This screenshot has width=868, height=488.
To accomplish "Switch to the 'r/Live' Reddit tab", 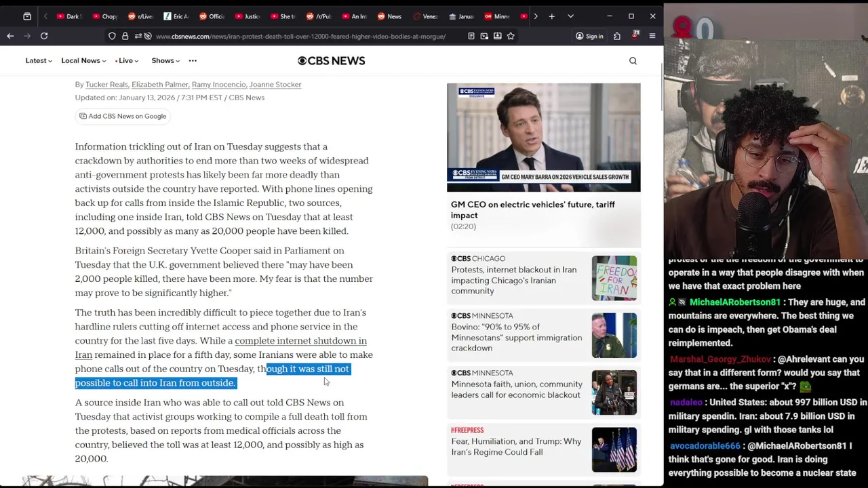I will click(141, 16).
